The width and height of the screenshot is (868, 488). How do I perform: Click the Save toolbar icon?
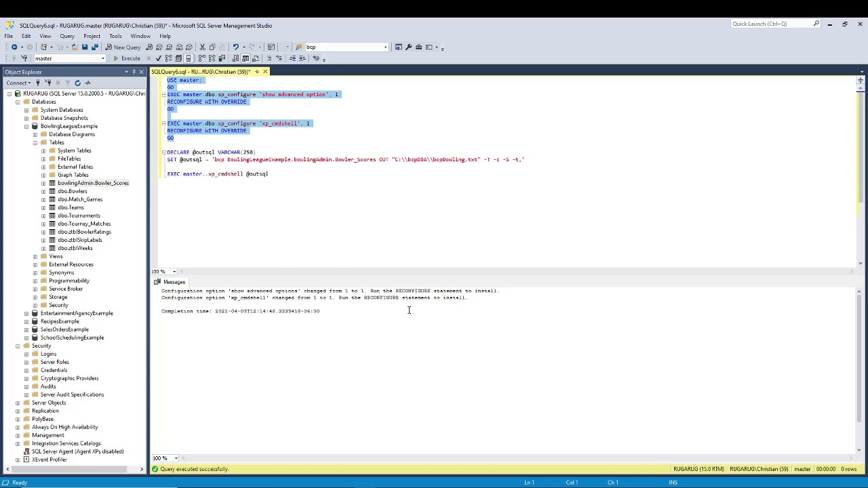[x=85, y=47]
